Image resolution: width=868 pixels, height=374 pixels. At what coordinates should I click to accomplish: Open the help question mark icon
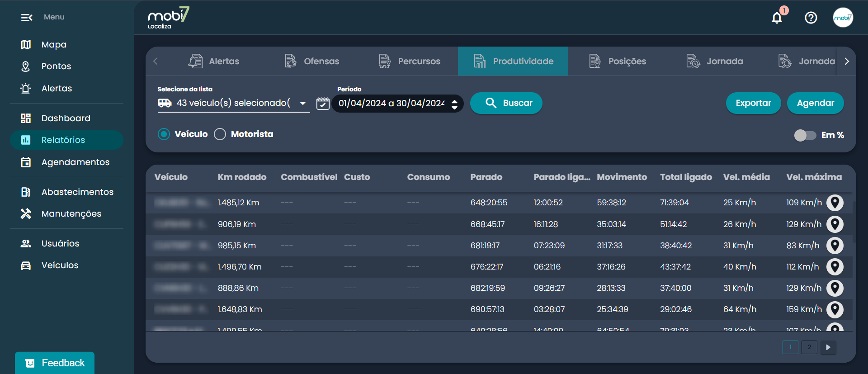point(811,18)
